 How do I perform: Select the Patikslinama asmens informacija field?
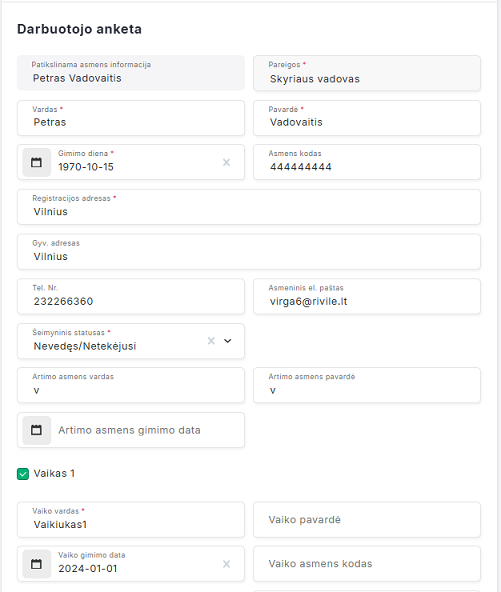point(131,73)
